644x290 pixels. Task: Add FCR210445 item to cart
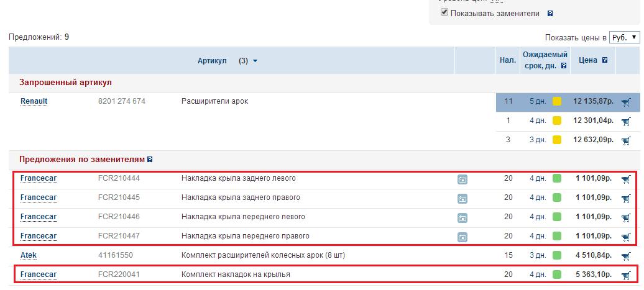[x=626, y=199]
